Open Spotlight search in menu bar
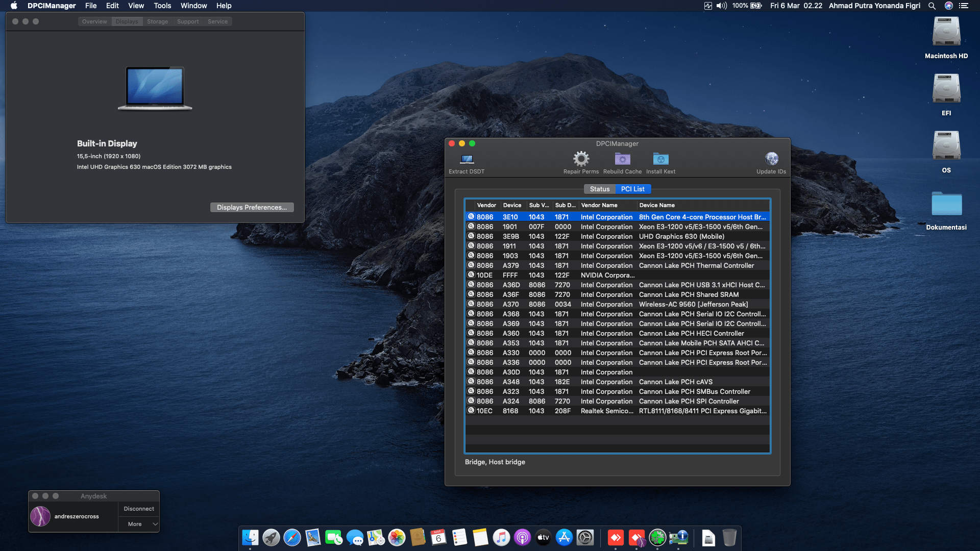 [932, 6]
